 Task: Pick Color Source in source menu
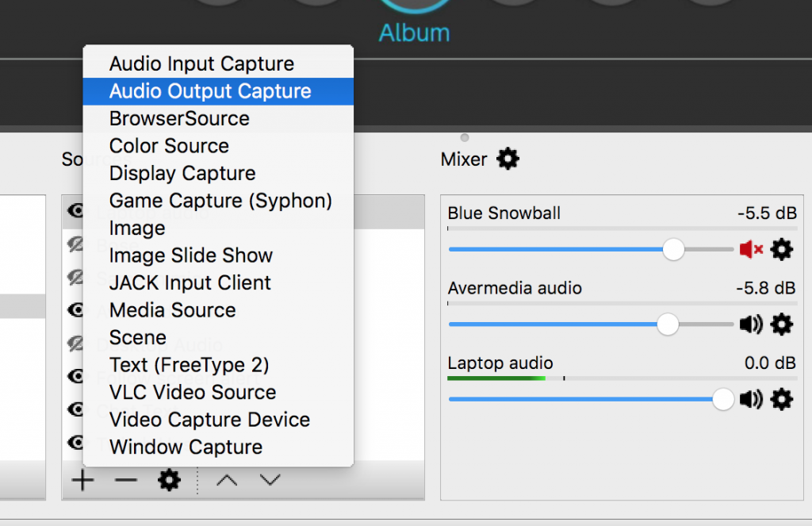coord(218,146)
